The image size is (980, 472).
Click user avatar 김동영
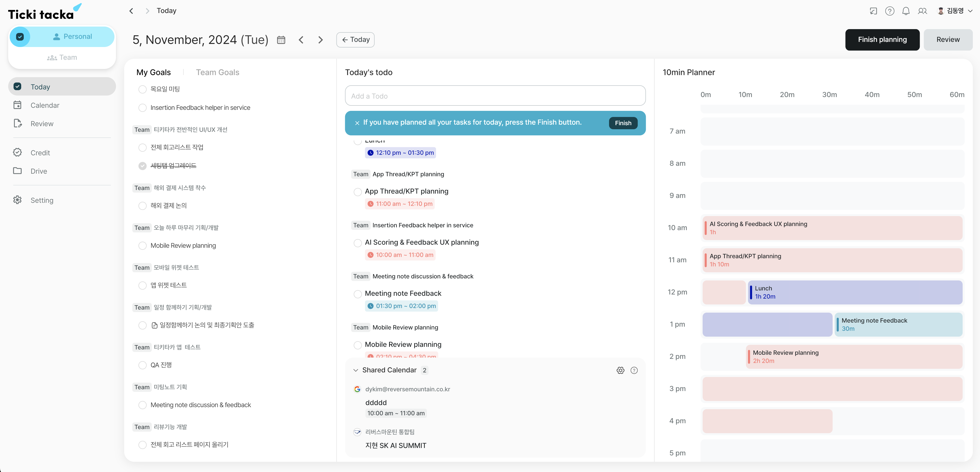coord(940,11)
